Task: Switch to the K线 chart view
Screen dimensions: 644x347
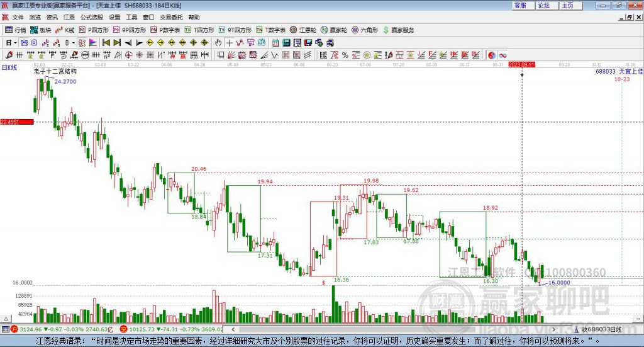Action: point(65,30)
